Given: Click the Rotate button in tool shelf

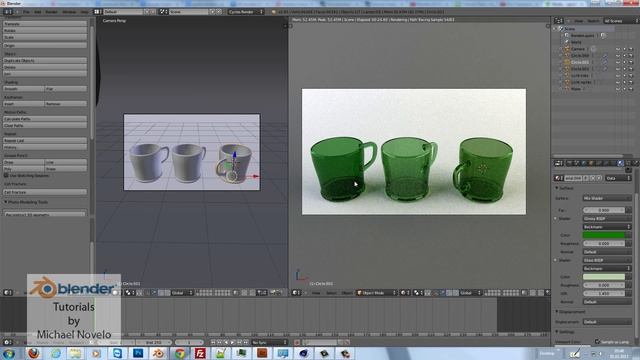Looking at the screenshot, I should click(45, 30).
